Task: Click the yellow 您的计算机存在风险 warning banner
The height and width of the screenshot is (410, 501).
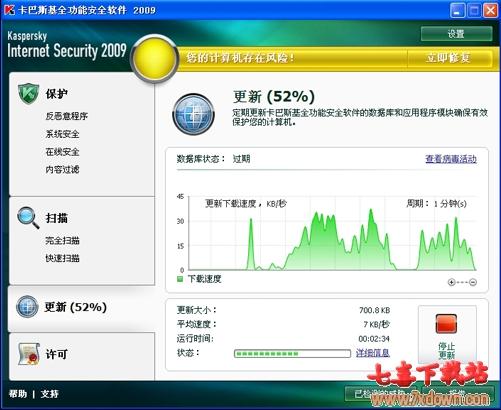Action: (x=292, y=58)
